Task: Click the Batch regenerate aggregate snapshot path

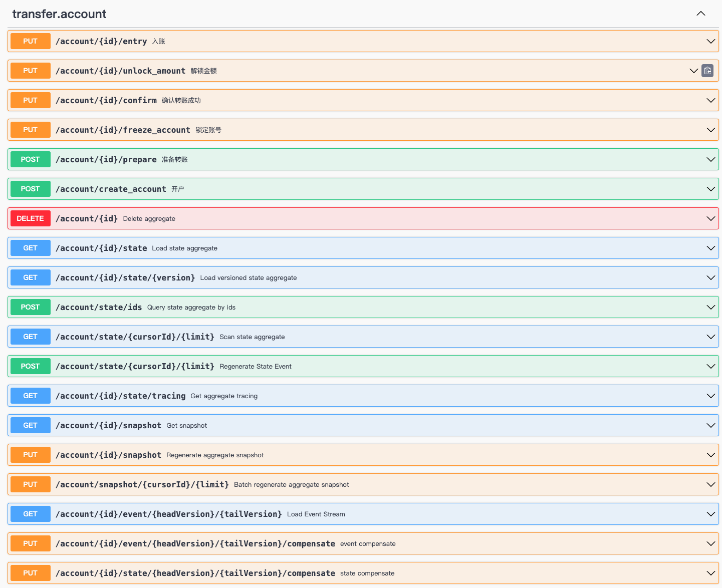Action: pos(142,484)
